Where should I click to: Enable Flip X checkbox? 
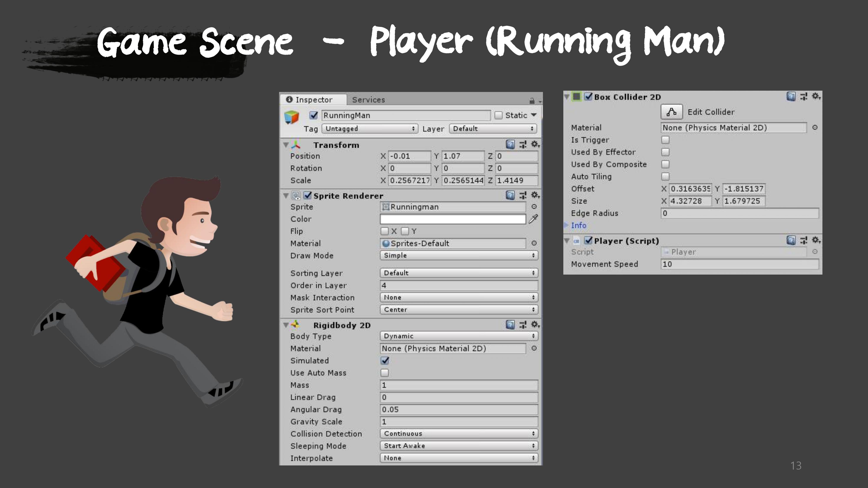[385, 231]
